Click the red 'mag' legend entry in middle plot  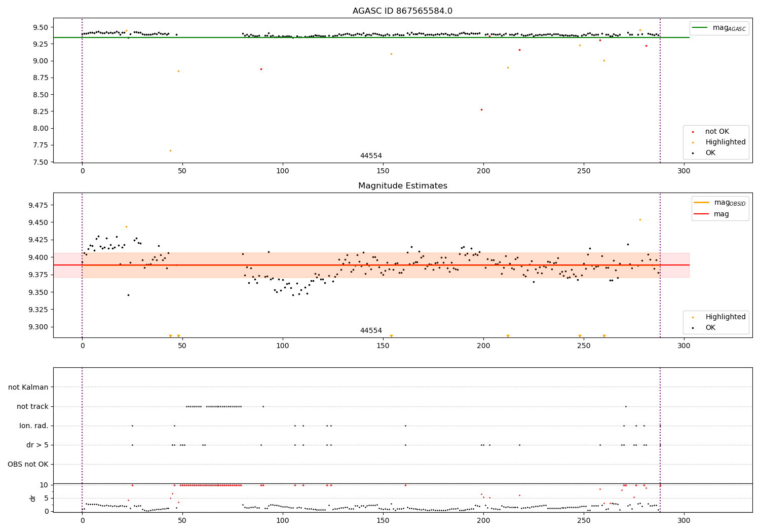pyautogui.click(x=712, y=214)
